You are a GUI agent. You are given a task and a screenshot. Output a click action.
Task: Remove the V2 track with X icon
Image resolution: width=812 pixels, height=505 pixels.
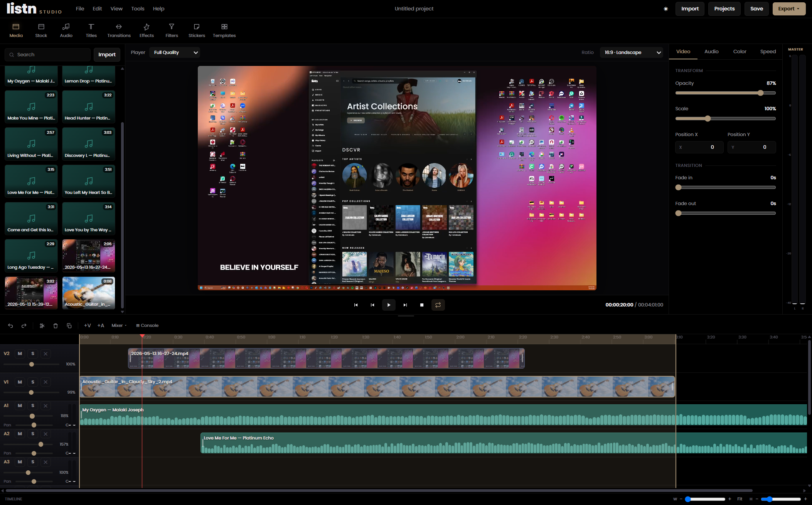click(45, 354)
